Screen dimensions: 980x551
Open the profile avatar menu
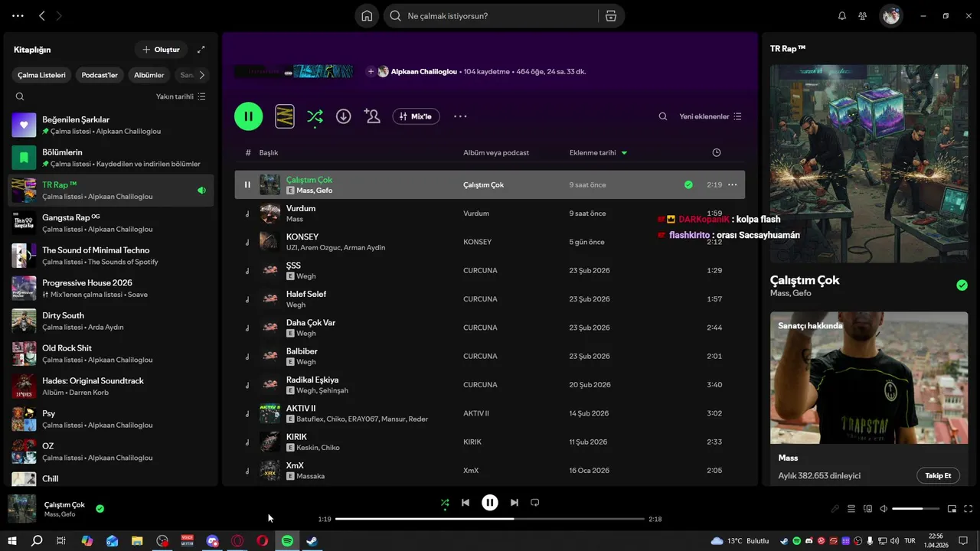(x=890, y=15)
